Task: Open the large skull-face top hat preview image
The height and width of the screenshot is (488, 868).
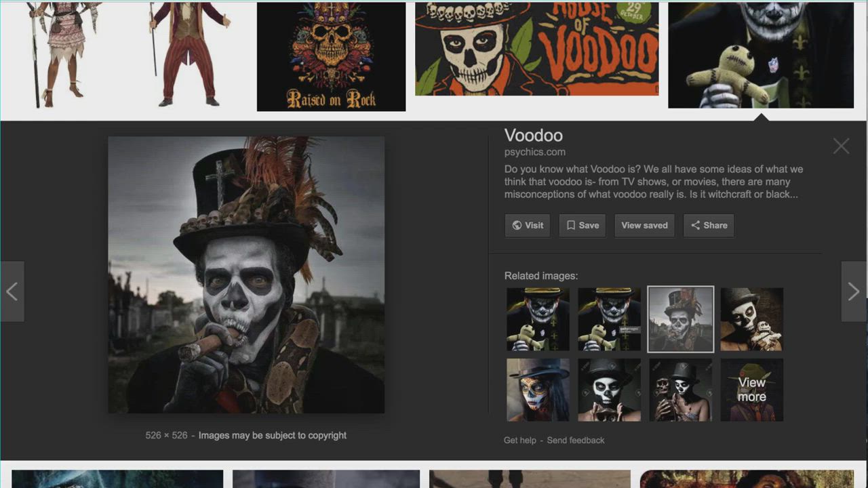Action: (x=246, y=274)
